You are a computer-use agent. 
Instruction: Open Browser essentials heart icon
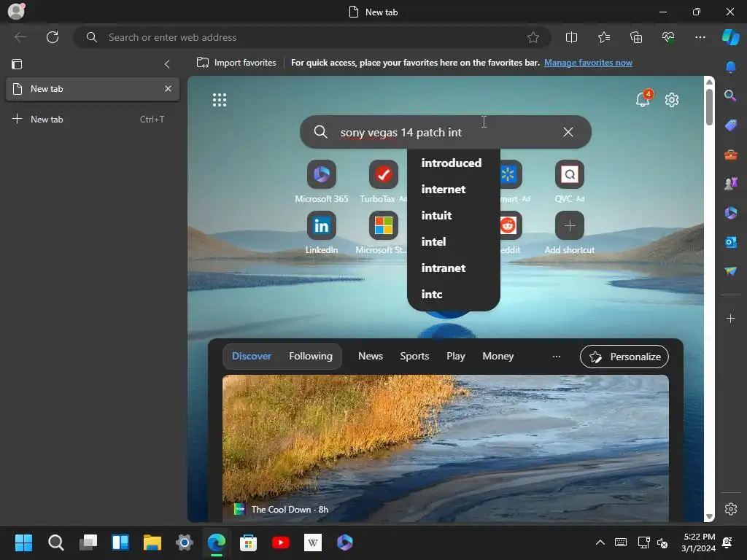pyautogui.click(x=668, y=37)
